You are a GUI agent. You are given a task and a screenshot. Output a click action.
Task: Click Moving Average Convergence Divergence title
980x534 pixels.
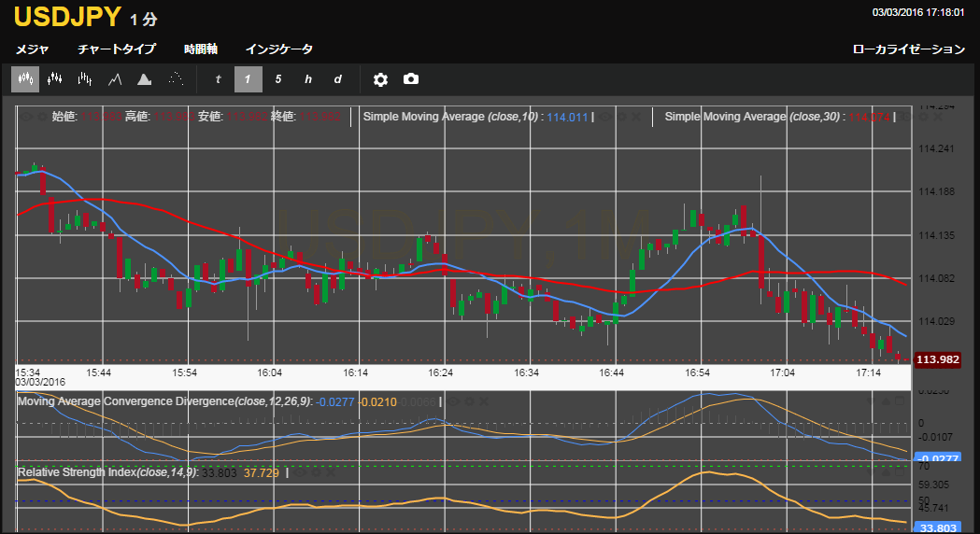click(164, 401)
